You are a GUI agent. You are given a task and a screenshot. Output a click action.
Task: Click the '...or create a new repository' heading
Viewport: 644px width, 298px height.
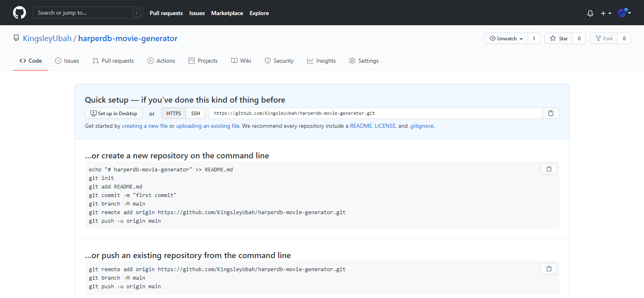(177, 156)
